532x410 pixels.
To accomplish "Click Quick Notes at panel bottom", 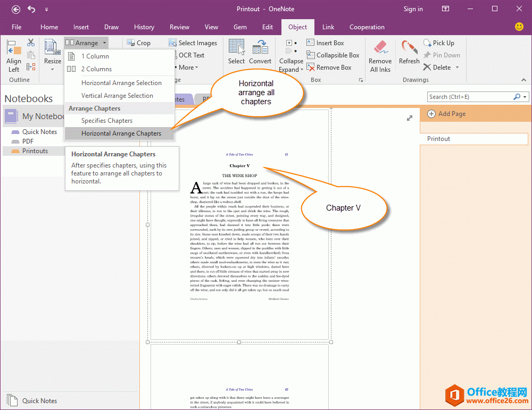I will pos(32,400).
